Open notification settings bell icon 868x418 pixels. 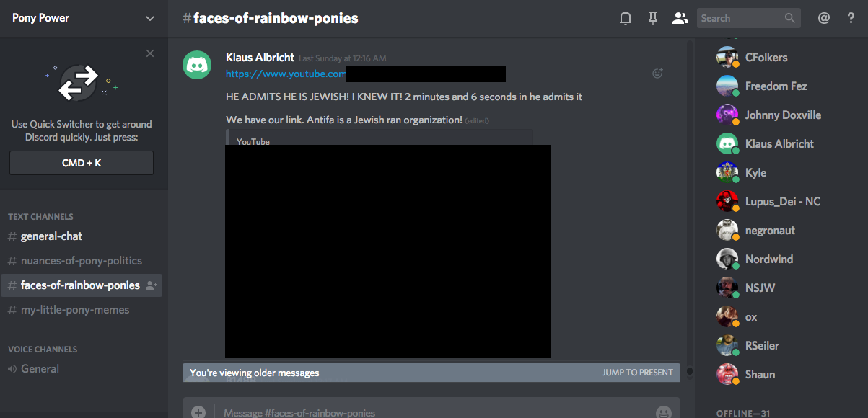(626, 19)
